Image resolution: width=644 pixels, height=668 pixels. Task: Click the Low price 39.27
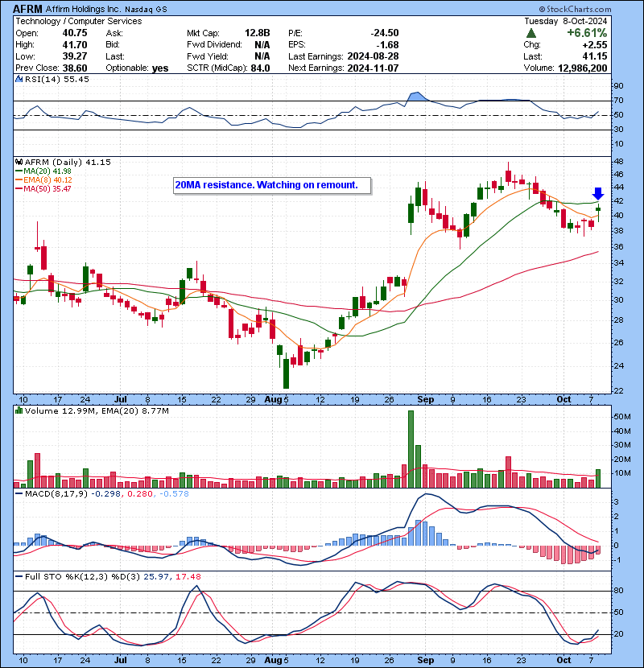75,56
